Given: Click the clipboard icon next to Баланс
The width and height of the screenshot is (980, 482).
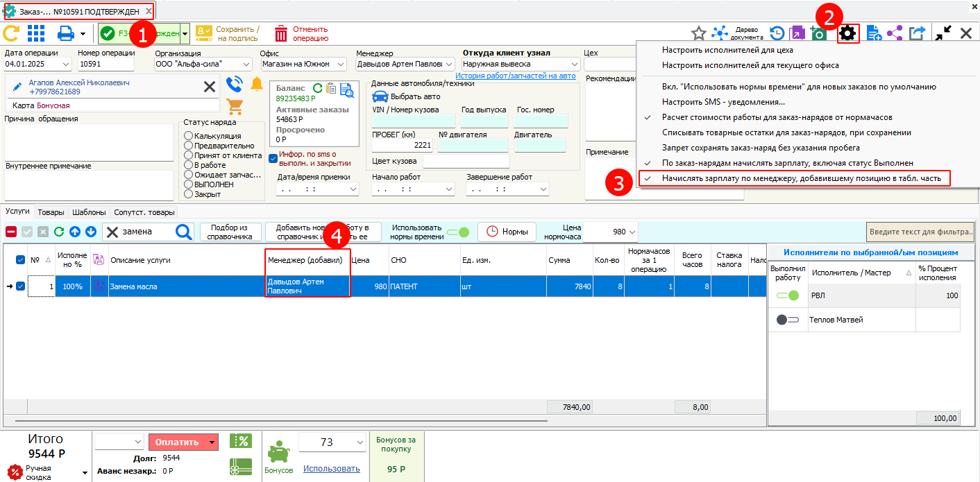Looking at the screenshot, I should click(x=332, y=88).
